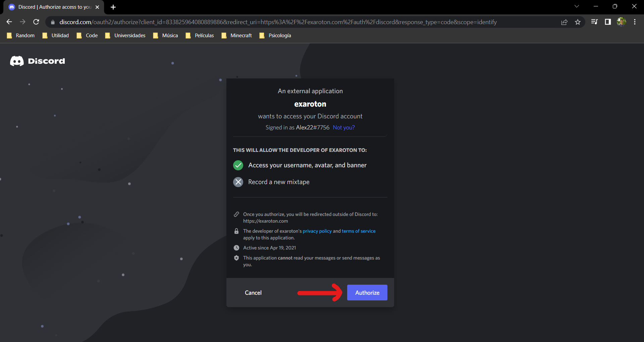Go forward in browser history
The height and width of the screenshot is (342, 644).
tap(22, 22)
